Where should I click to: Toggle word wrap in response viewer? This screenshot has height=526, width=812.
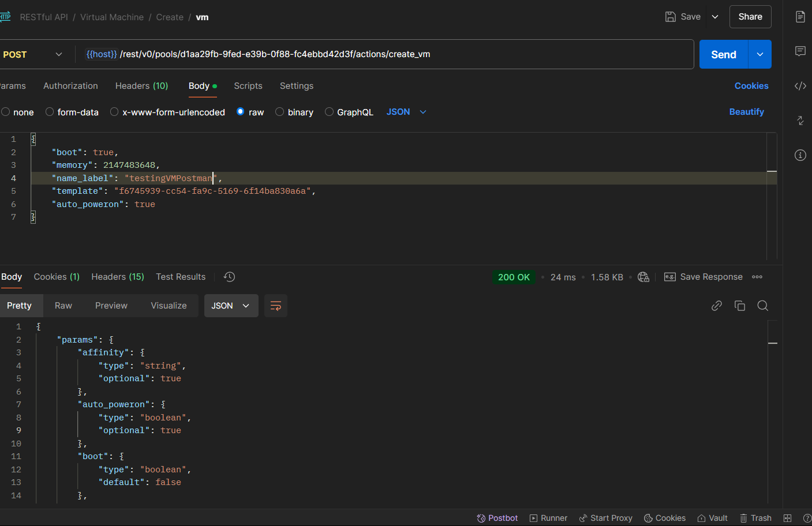pos(276,306)
